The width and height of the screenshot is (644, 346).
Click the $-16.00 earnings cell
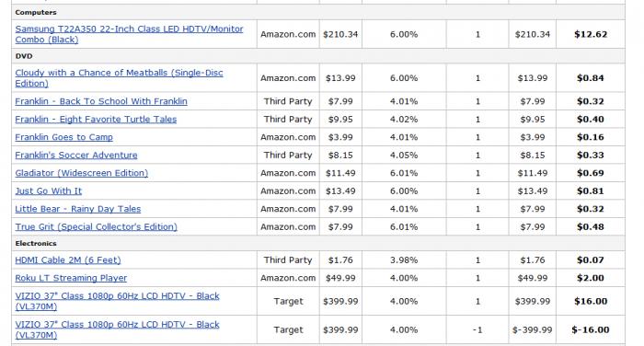pyautogui.click(x=591, y=329)
